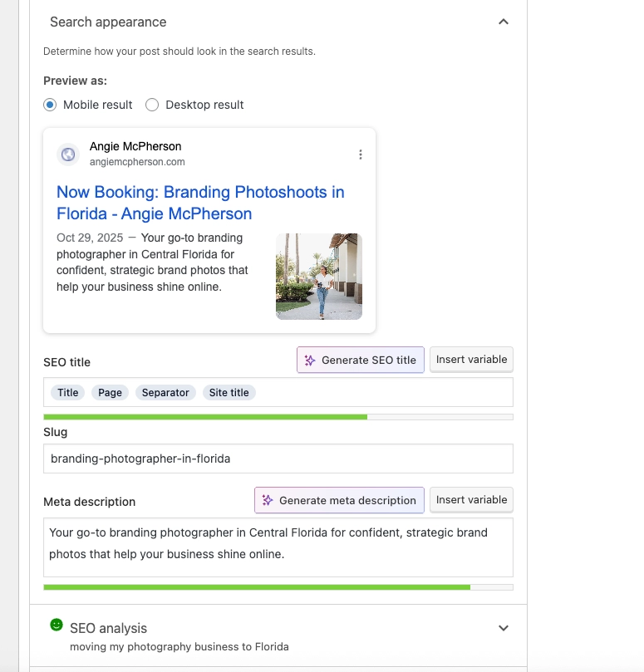Click the SEO title label
Screen dimensions: 644x672
pos(66,362)
